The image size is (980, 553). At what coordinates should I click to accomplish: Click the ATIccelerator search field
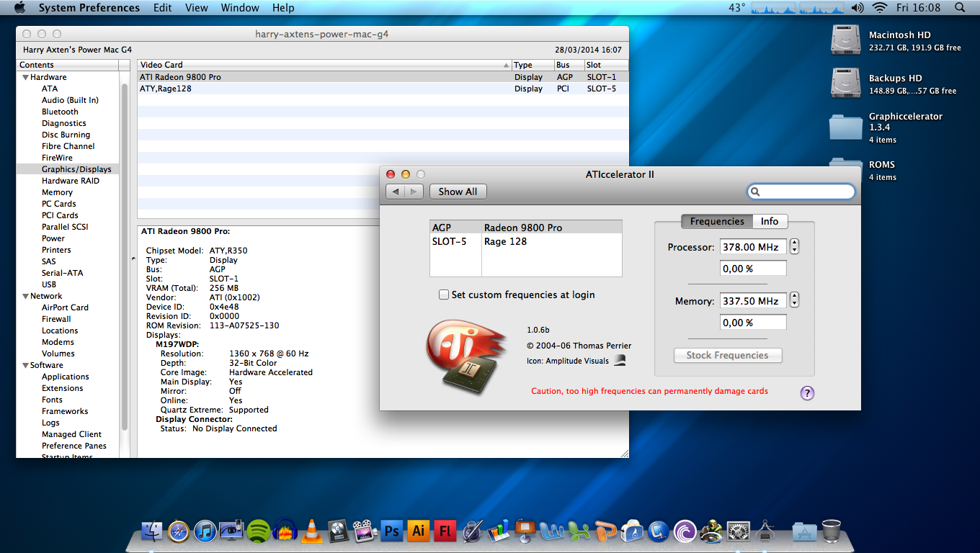(x=801, y=192)
